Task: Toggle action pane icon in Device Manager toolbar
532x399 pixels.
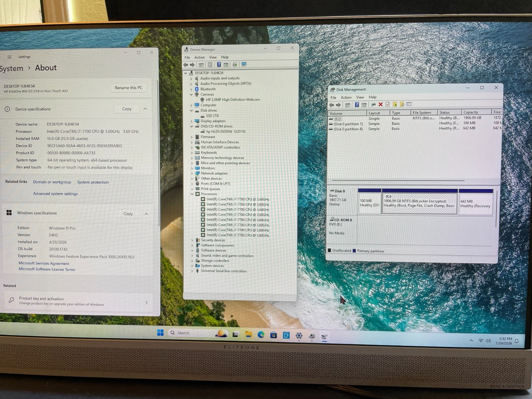Action: 226,65
